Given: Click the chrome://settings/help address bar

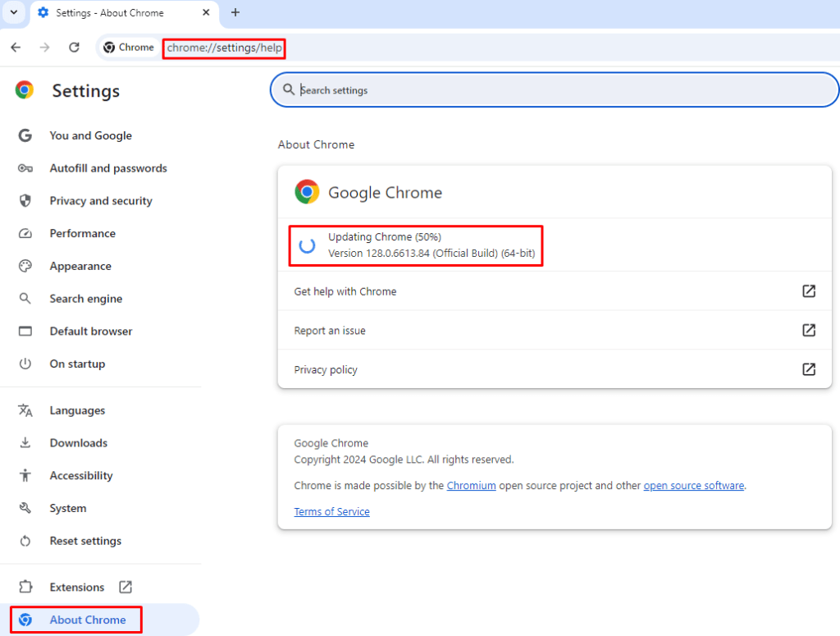Looking at the screenshot, I should (225, 48).
